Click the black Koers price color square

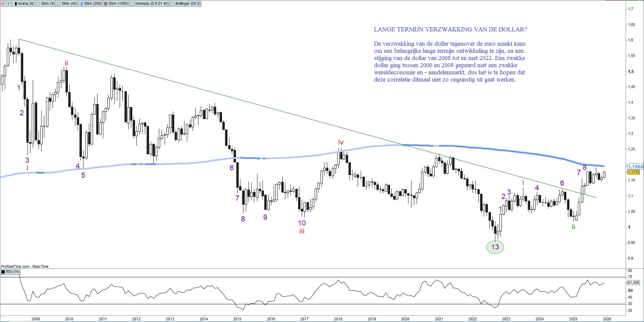(15, 3)
